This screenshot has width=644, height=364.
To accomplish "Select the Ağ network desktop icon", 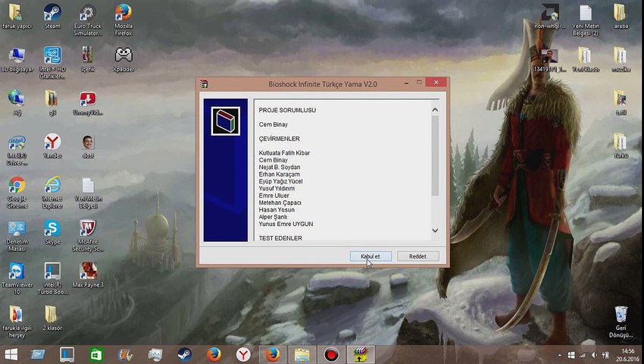I will pyautogui.click(x=17, y=103).
